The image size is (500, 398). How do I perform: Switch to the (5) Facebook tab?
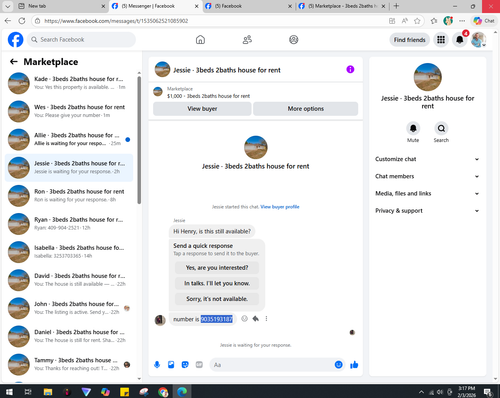(248, 6)
